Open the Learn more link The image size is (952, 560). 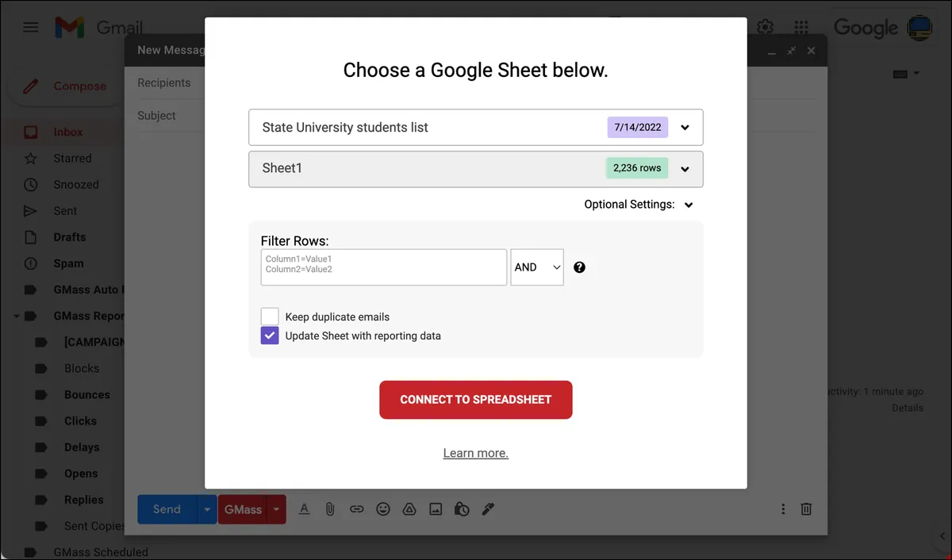pos(476,453)
